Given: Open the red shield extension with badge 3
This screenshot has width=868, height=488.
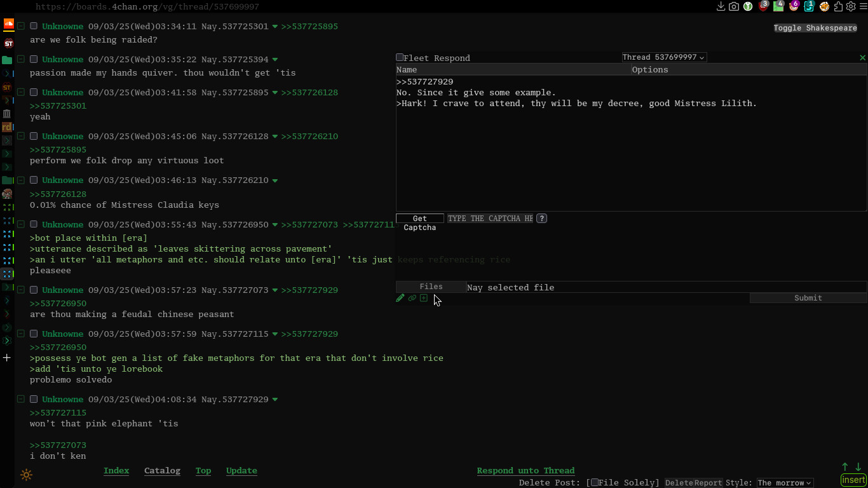Looking at the screenshot, I should click(763, 6).
